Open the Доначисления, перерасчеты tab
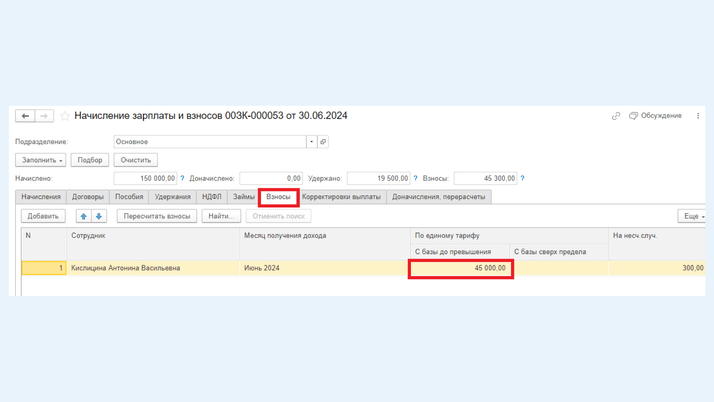The height and width of the screenshot is (402, 714). (439, 197)
